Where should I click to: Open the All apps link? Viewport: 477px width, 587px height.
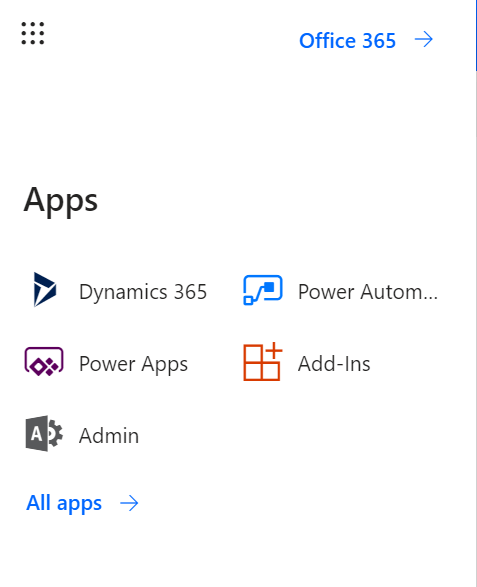point(64,503)
